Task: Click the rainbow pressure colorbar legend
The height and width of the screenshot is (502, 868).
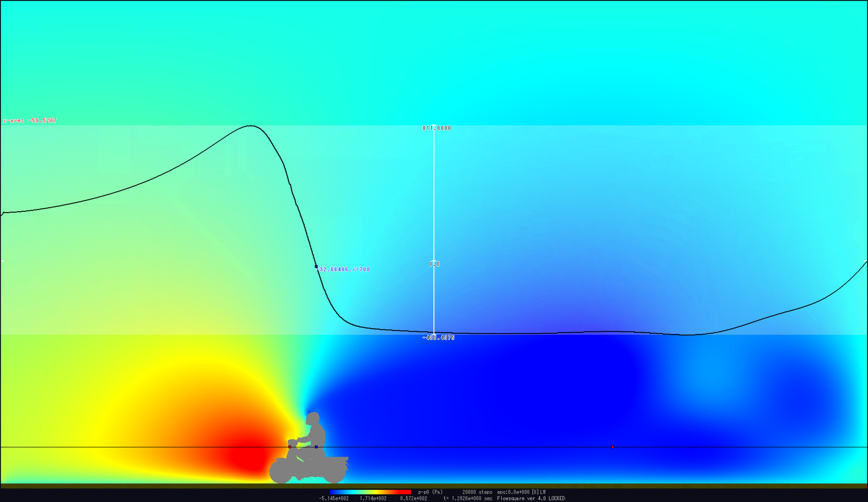Action: coord(370,492)
